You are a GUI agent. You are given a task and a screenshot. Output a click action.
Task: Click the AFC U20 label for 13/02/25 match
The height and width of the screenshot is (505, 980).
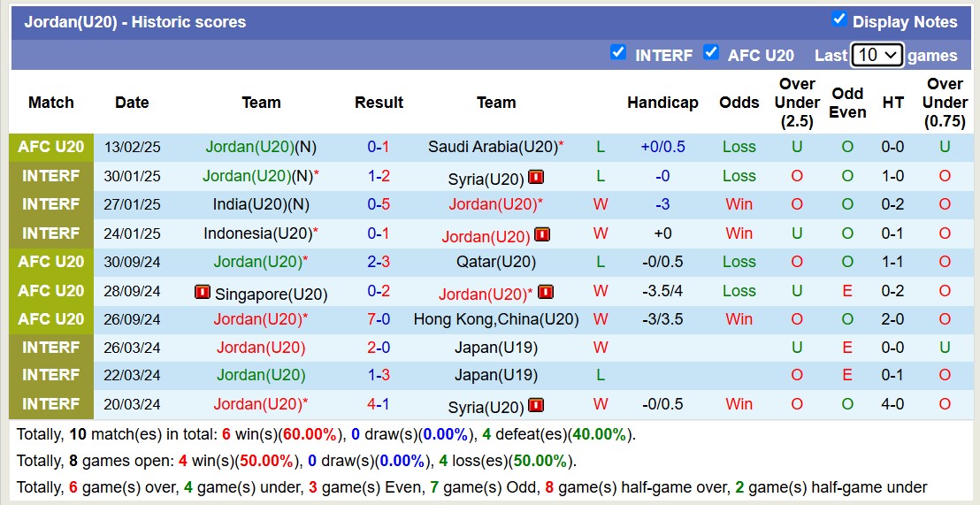pyautogui.click(x=51, y=147)
